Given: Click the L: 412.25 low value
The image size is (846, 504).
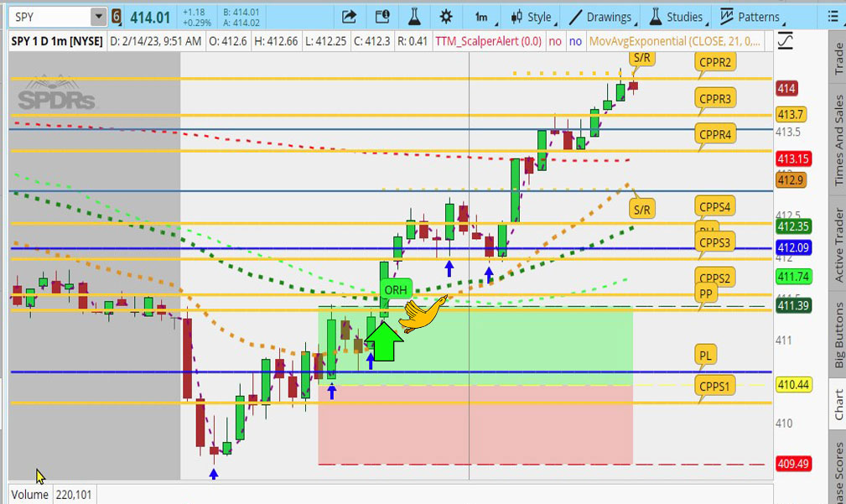Looking at the screenshot, I should 324,41.
